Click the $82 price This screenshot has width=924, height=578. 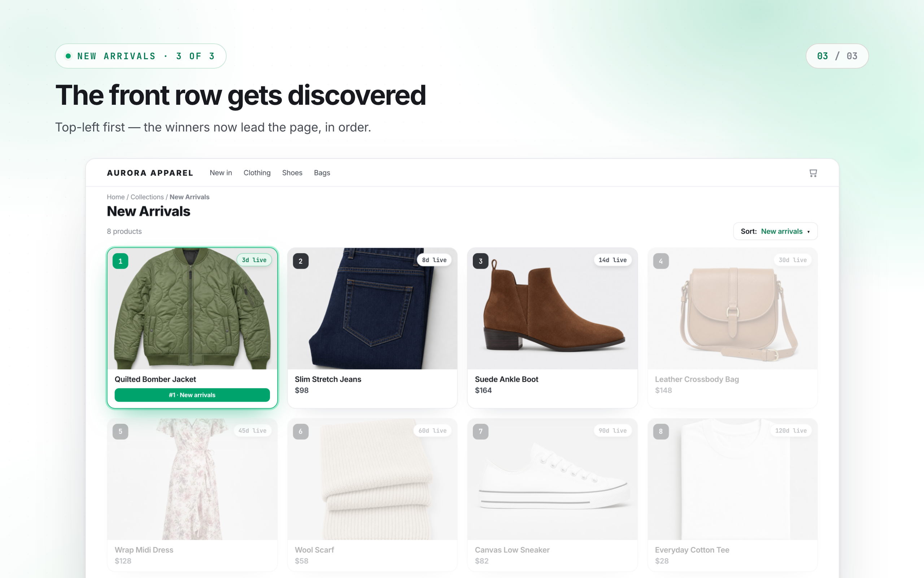point(482,561)
